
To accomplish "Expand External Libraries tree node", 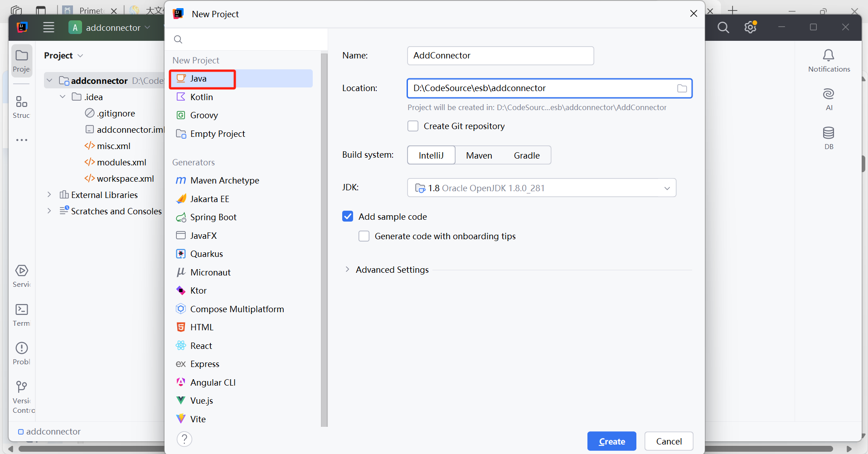I will pos(49,195).
